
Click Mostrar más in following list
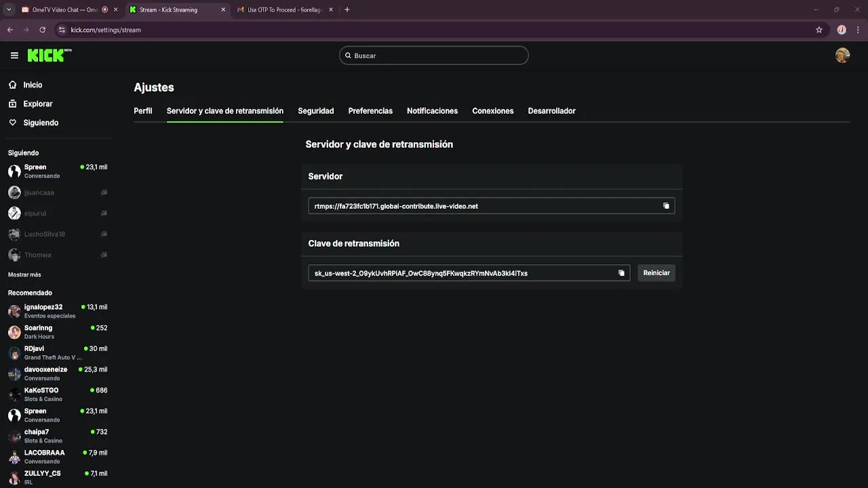(x=24, y=274)
